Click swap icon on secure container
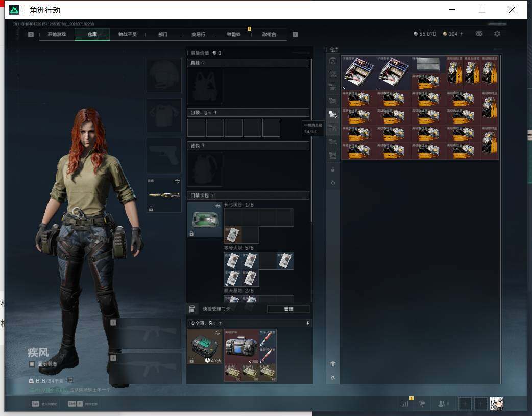The image size is (532, 416). [217, 332]
